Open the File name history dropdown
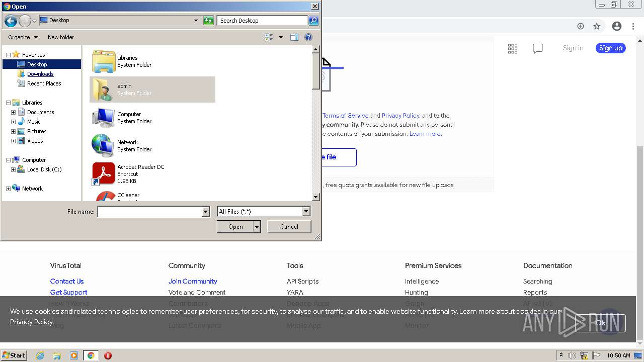 (205, 212)
